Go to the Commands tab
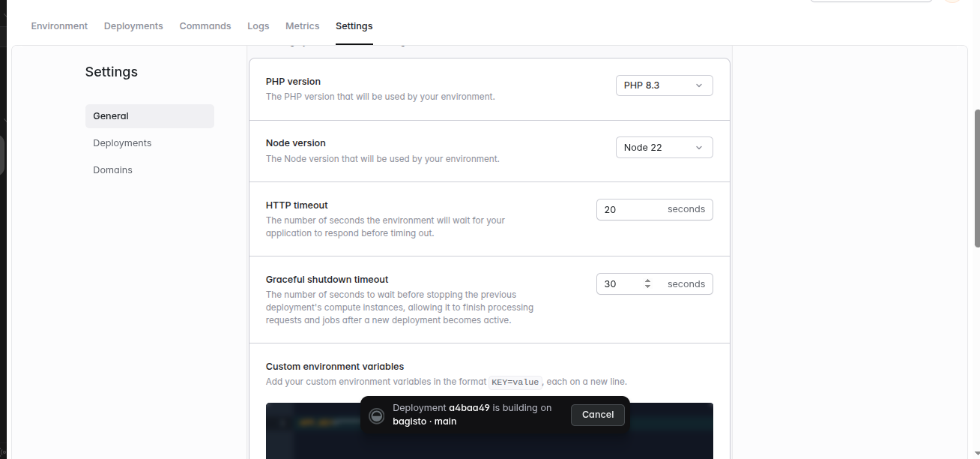The image size is (980, 459). 205,26
